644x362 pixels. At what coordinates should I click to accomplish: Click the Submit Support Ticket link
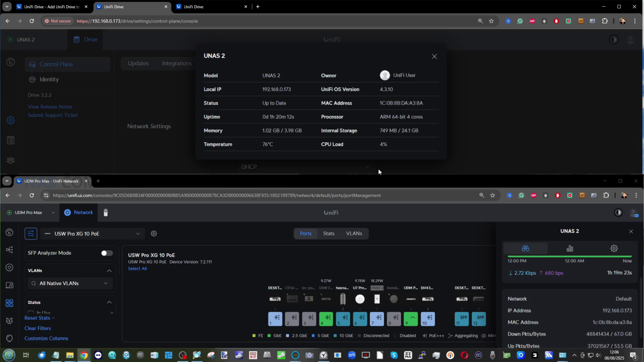pyautogui.click(x=53, y=115)
